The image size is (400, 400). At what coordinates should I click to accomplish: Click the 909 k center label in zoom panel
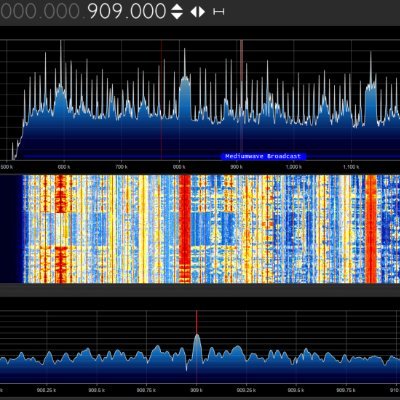point(196,390)
